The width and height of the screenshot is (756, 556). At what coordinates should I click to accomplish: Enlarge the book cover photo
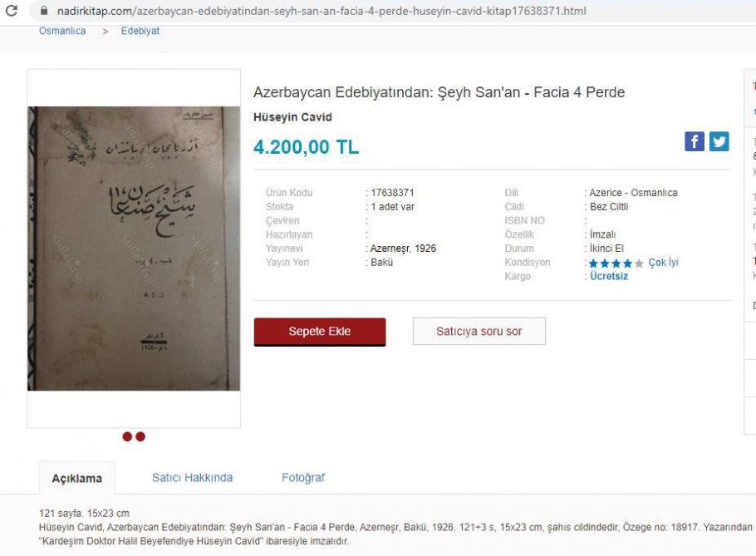click(134, 248)
